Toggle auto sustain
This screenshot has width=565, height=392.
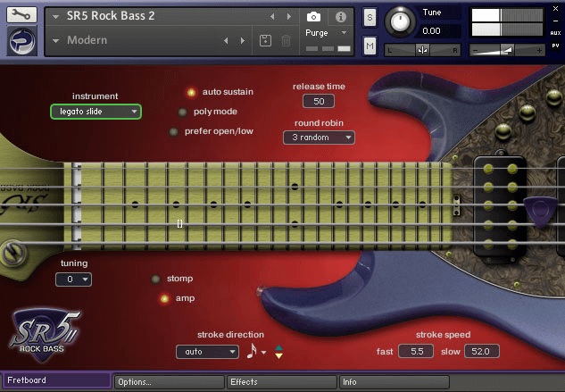pos(191,92)
